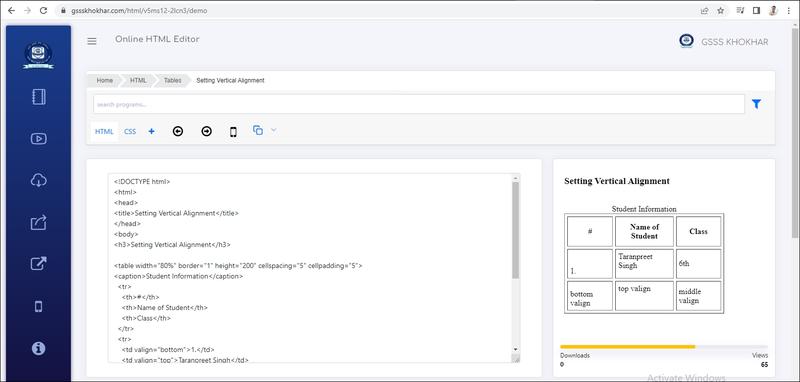Go to previous program with left arrow

click(178, 132)
